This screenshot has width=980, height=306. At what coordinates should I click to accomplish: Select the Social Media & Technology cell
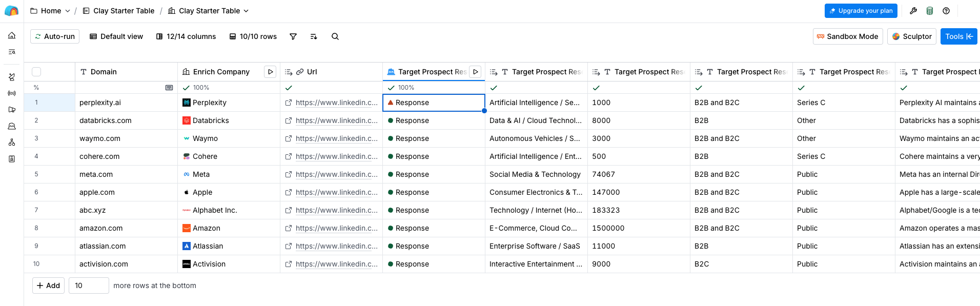[536, 174]
